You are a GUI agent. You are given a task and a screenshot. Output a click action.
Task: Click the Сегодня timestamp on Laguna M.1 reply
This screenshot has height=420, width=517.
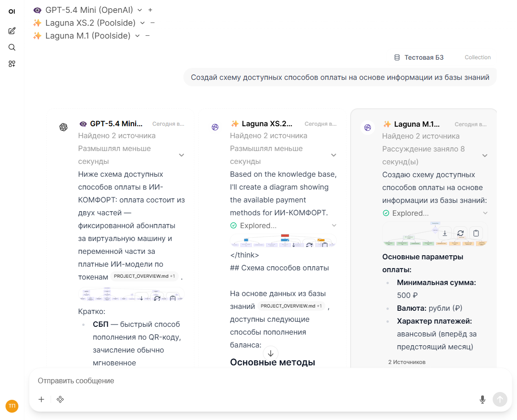pos(471,124)
